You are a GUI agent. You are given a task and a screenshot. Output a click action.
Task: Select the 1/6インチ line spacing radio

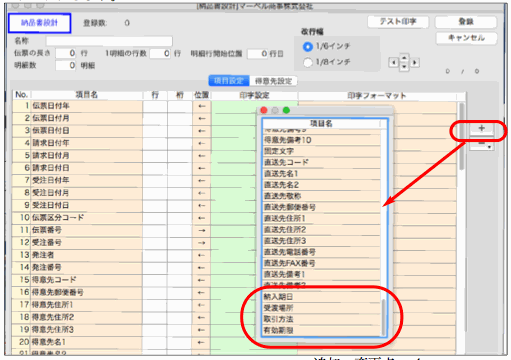(308, 47)
